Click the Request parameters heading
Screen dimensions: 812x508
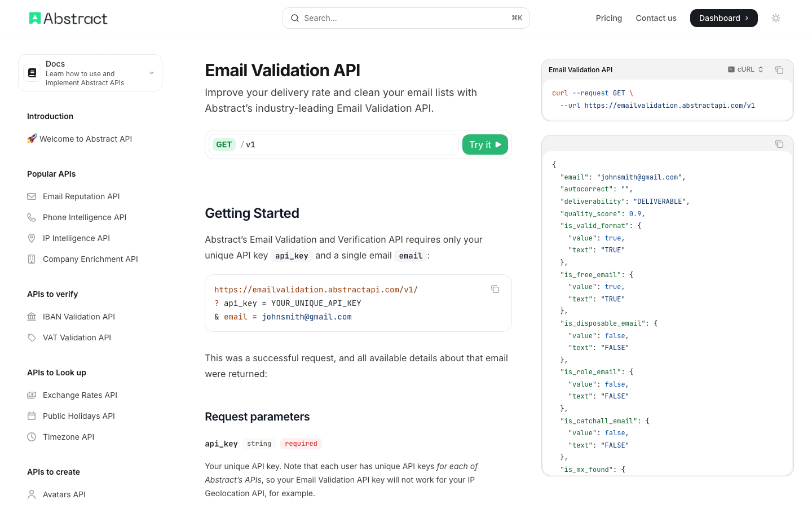click(x=257, y=417)
